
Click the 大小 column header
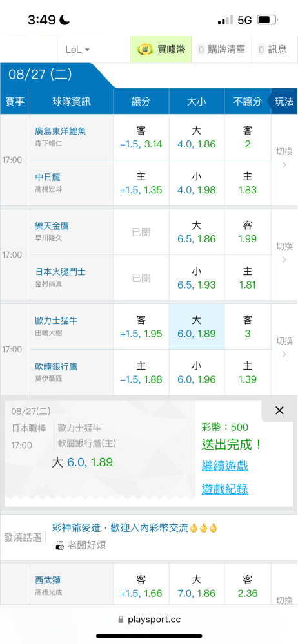[197, 102]
